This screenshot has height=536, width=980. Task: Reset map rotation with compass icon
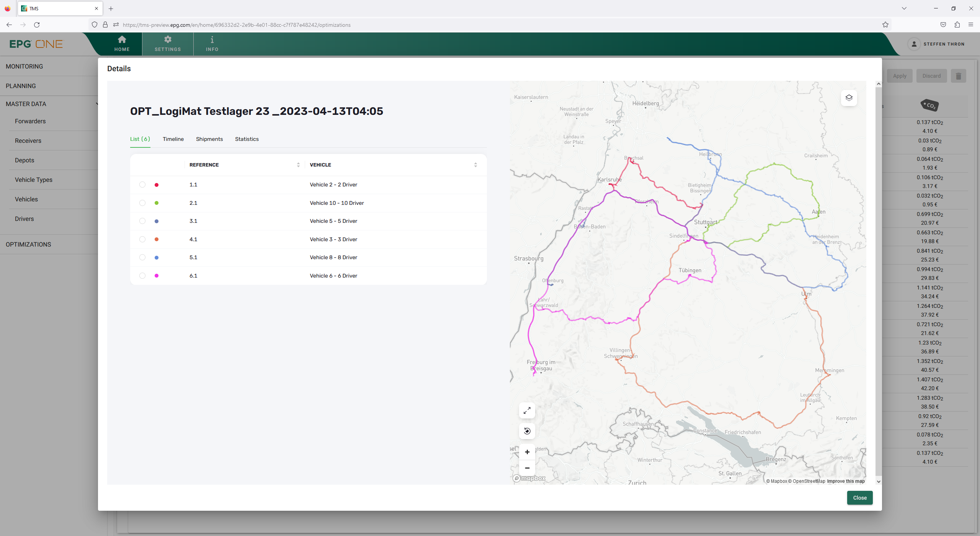(x=527, y=431)
